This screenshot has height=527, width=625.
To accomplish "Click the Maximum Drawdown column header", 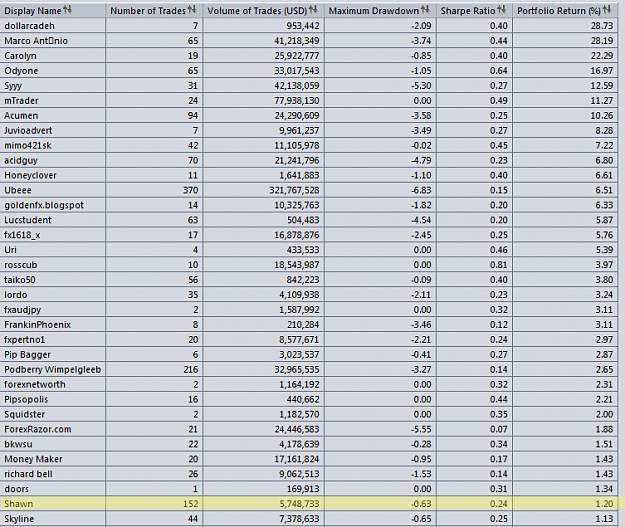I will pyautogui.click(x=381, y=10).
